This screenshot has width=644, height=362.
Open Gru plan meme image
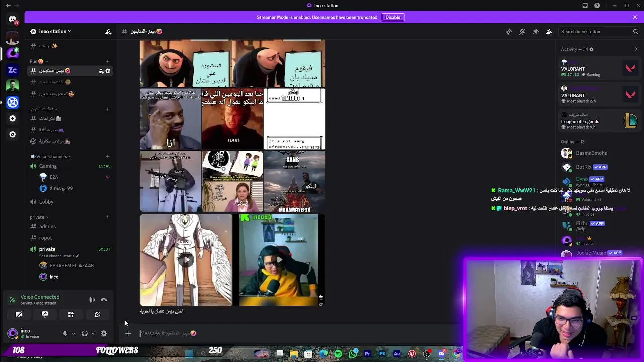coord(232,64)
